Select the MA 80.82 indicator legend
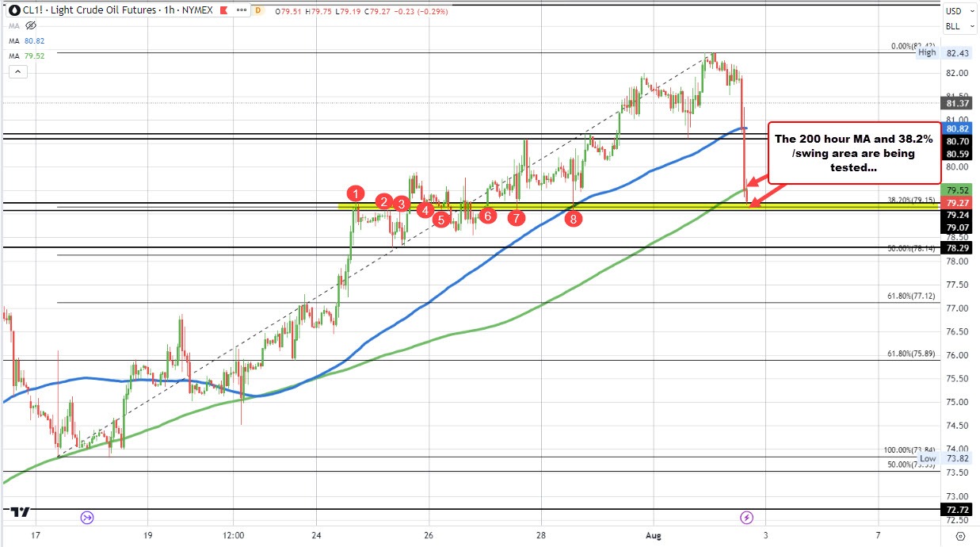The image size is (980, 547). click(x=26, y=40)
